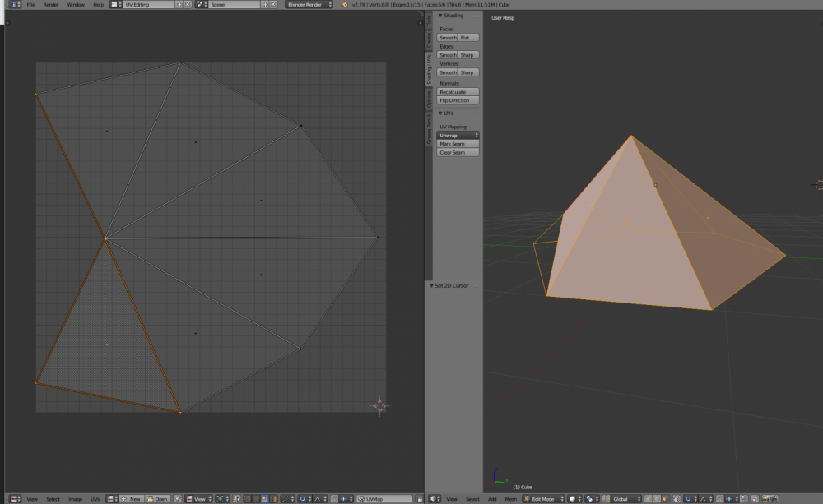Screen dimensions: 823x504
Task: Click the 3D View editor type icon
Action: (x=435, y=499)
